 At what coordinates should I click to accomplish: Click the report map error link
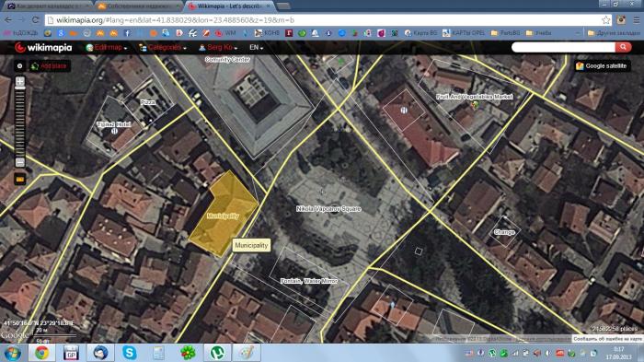coord(608,339)
